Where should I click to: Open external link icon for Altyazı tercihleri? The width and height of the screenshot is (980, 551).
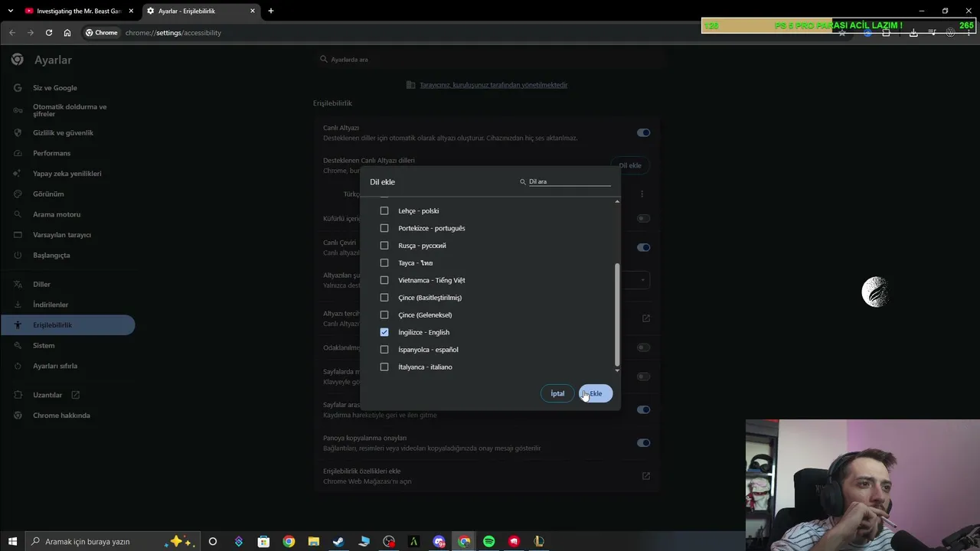click(646, 318)
